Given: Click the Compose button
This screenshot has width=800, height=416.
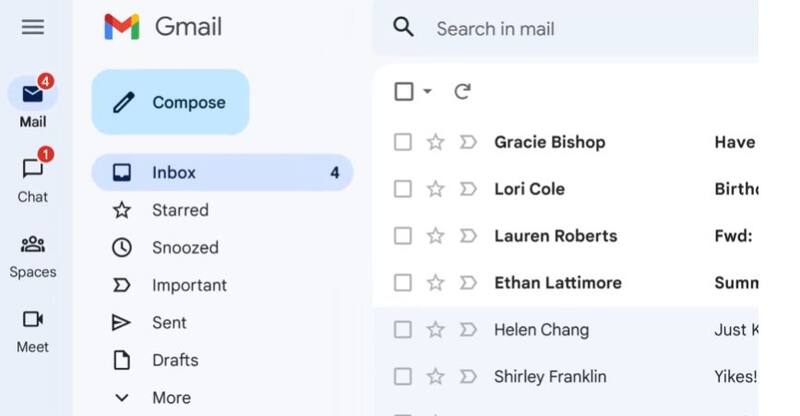Looking at the screenshot, I should tap(170, 102).
